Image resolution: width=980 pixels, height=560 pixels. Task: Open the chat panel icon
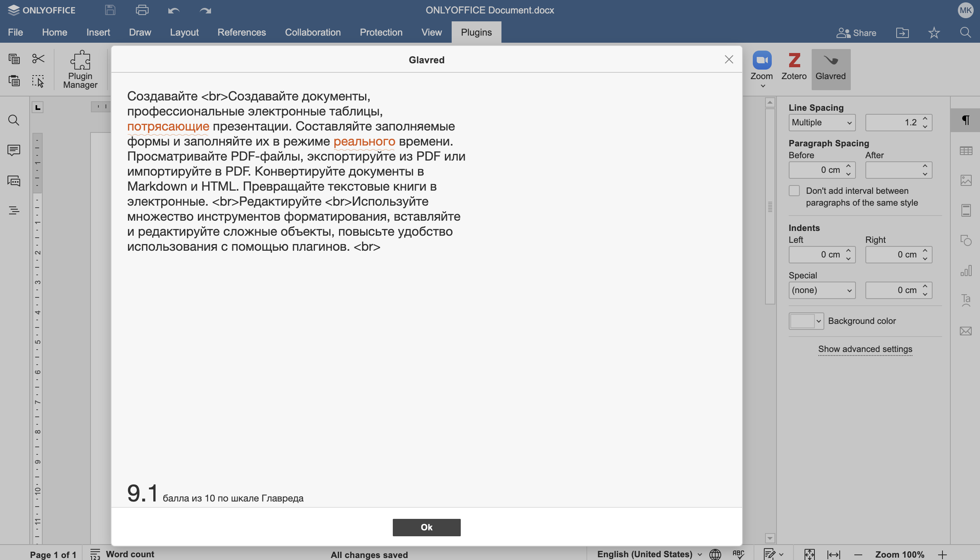coord(14,181)
